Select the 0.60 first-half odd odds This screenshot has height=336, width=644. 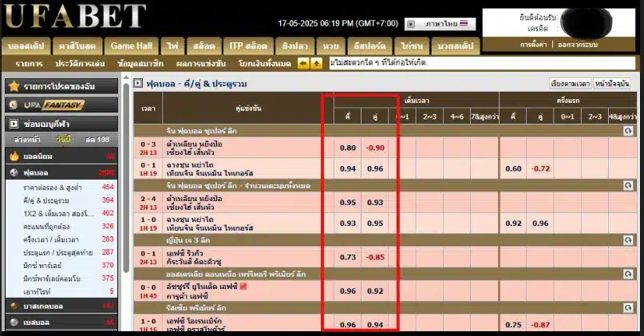[513, 169]
